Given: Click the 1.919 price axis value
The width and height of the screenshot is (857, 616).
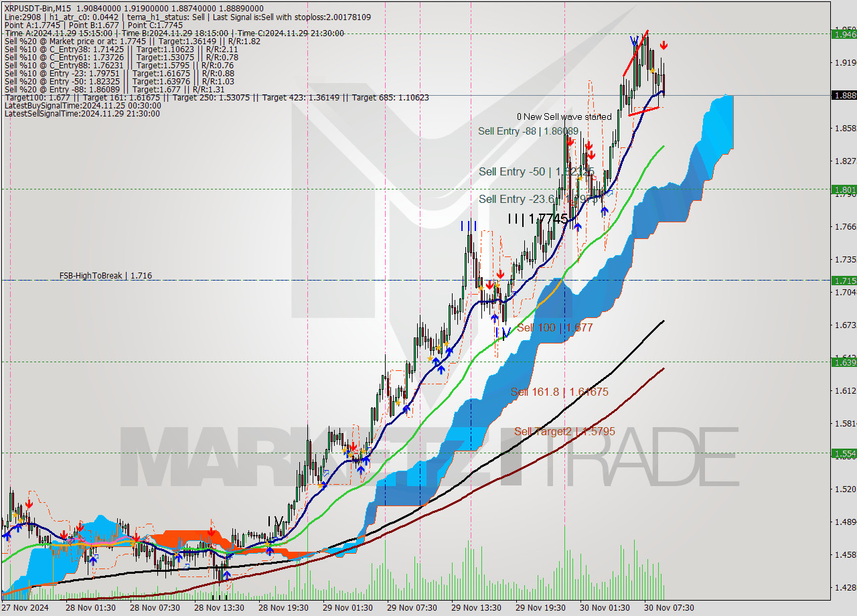Looking at the screenshot, I should click(844, 62).
